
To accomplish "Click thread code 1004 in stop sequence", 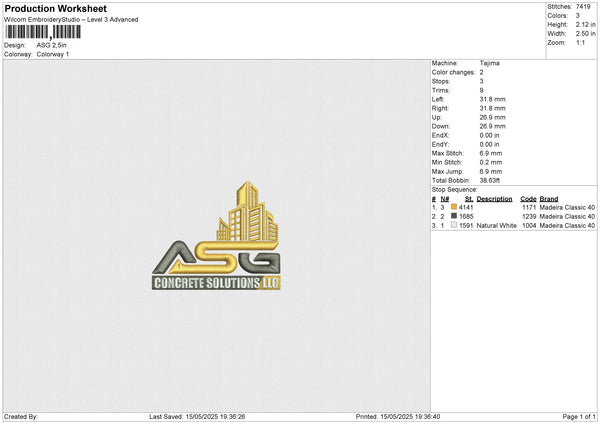I will click(x=529, y=226).
